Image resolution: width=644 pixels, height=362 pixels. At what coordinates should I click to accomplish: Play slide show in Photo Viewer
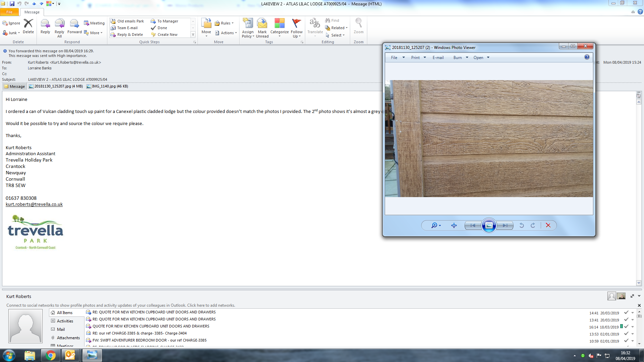(489, 226)
